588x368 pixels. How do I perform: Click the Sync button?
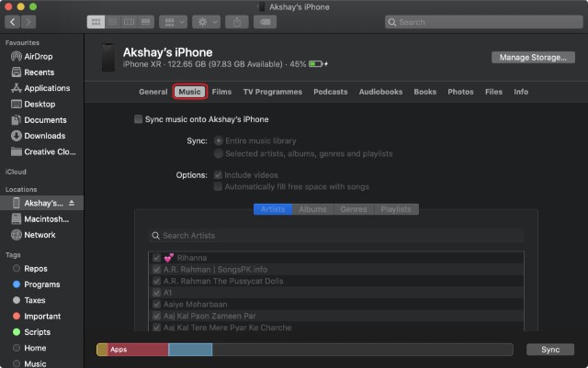click(550, 350)
